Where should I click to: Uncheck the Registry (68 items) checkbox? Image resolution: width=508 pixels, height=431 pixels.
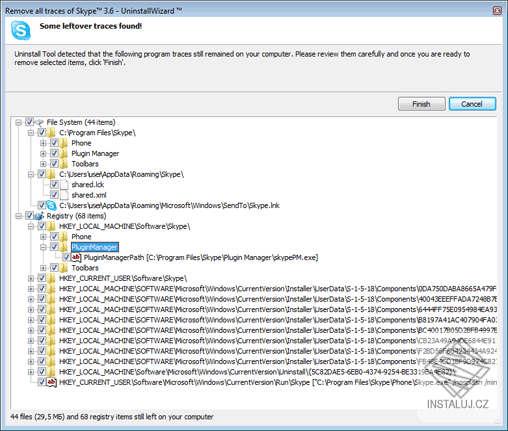coord(29,216)
